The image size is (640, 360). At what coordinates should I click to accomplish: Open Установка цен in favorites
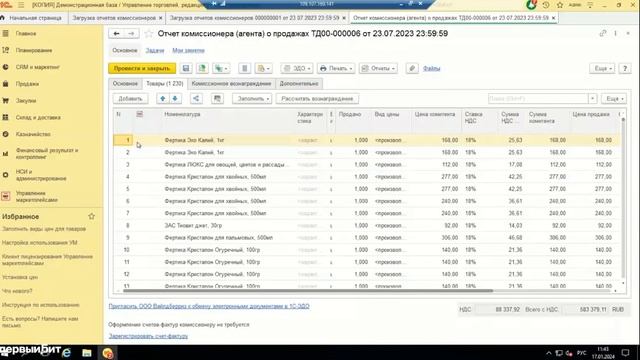pos(20,277)
